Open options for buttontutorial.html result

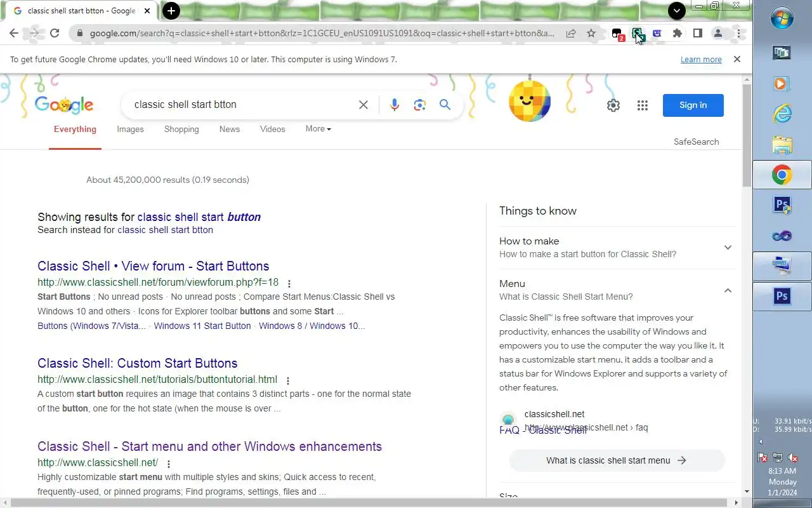pos(288,380)
